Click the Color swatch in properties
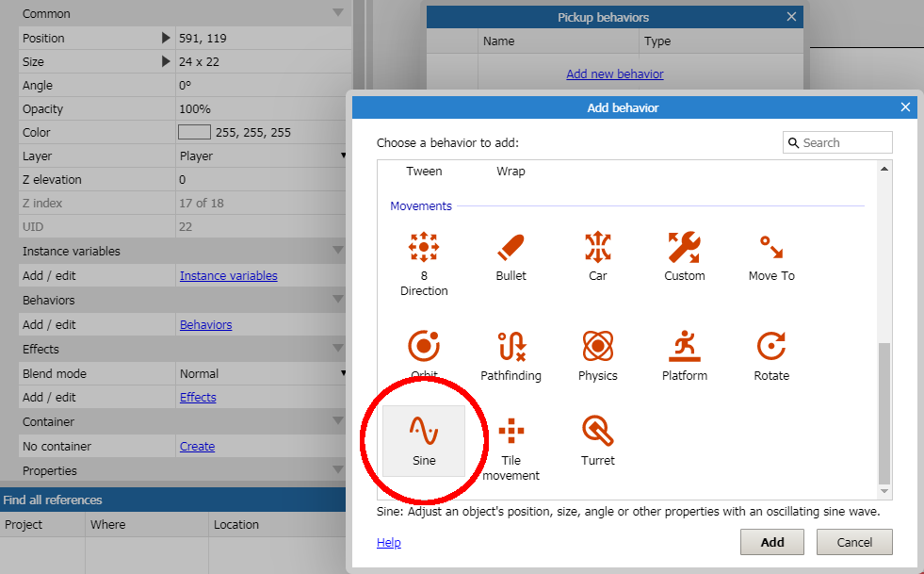 [194, 133]
